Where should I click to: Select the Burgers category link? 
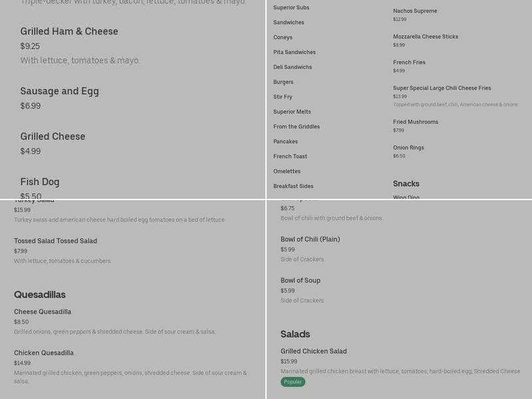click(283, 81)
